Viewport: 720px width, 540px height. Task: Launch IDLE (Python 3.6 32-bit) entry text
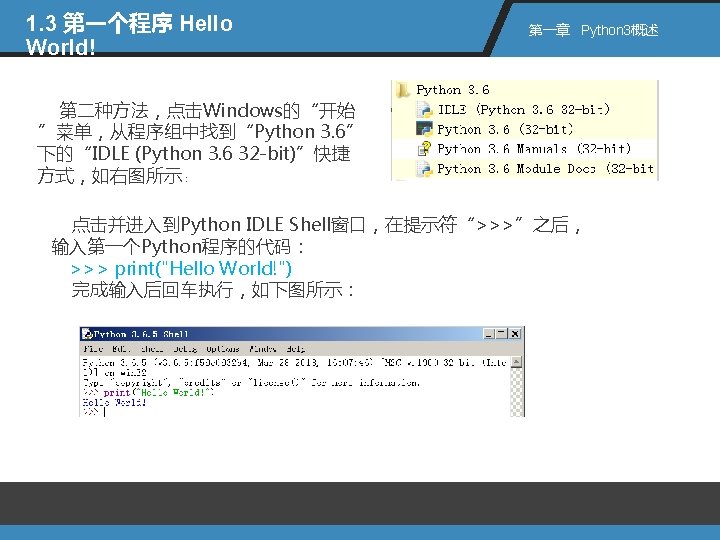click(x=523, y=110)
